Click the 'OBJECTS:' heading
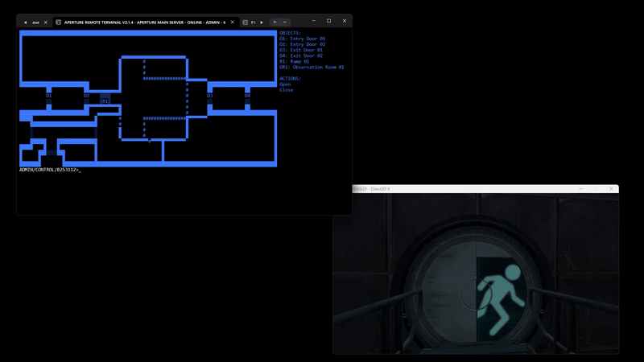Viewport: 644px width, 362px height. pos(290,33)
